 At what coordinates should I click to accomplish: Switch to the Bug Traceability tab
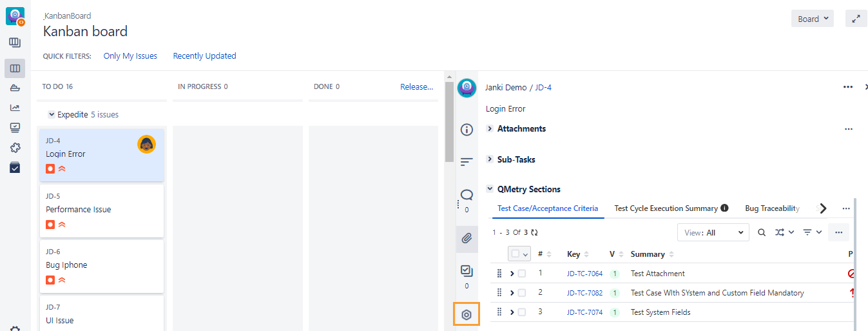[772, 208]
